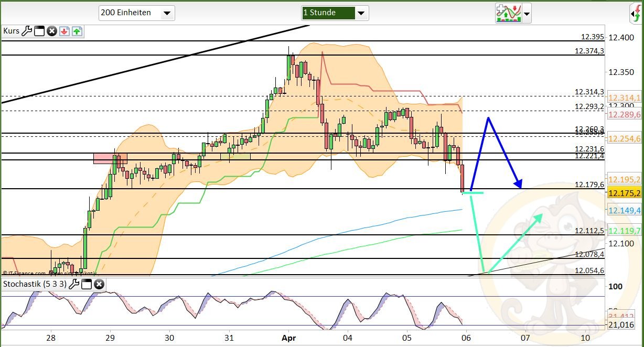Viewport: 644px width, 347px height.
Task: Open Kurs settings via the wrench icon
Action: click(x=27, y=31)
